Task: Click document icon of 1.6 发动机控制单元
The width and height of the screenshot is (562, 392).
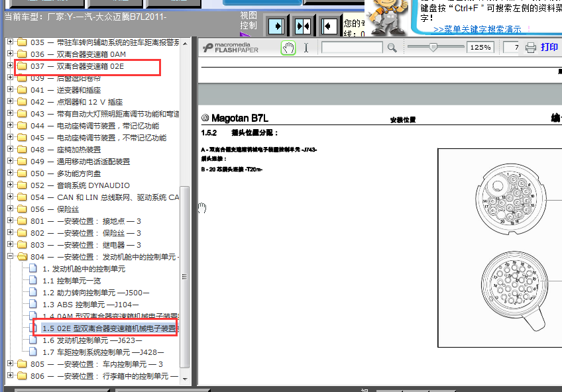Action: [x=33, y=340]
